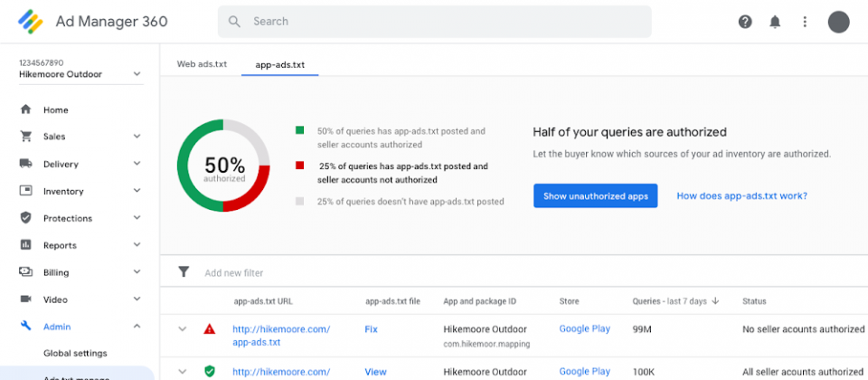Screen dimensions: 868x380
Task: Click the Protections shield icon
Action: coord(25,218)
